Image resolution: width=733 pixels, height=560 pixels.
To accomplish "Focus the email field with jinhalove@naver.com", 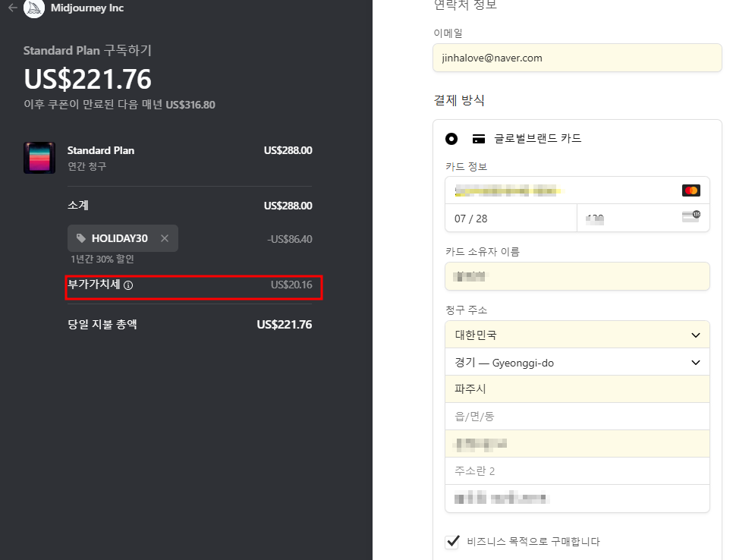I will 577,58.
